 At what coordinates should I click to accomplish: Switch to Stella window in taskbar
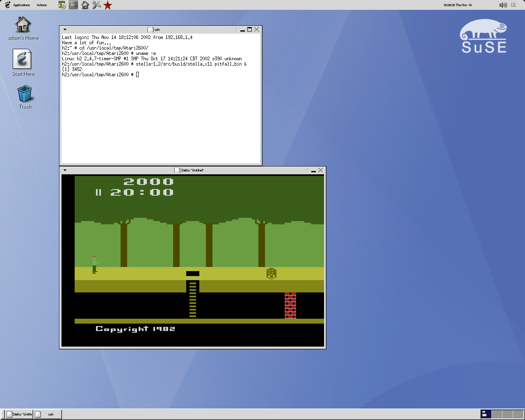point(19,414)
